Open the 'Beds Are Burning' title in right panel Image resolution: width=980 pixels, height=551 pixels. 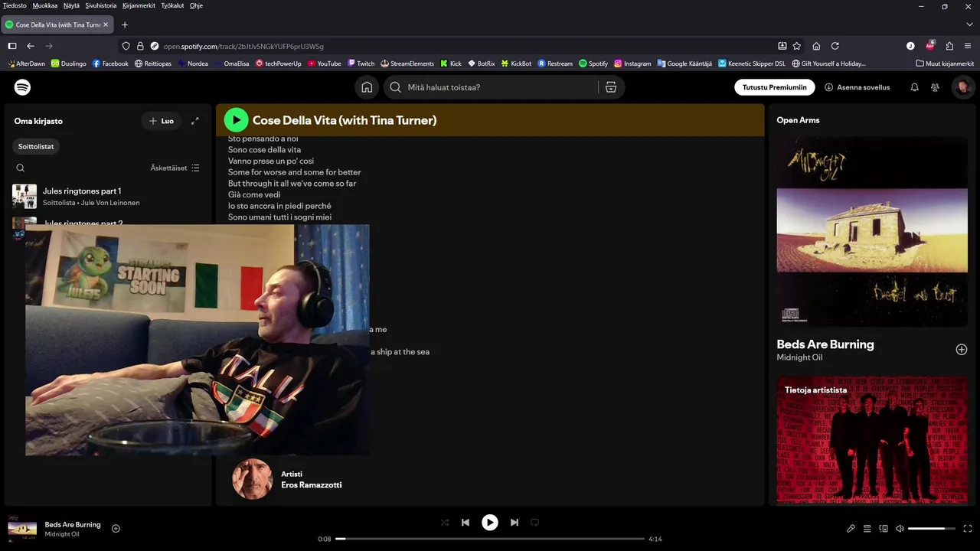[x=825, y=344]
